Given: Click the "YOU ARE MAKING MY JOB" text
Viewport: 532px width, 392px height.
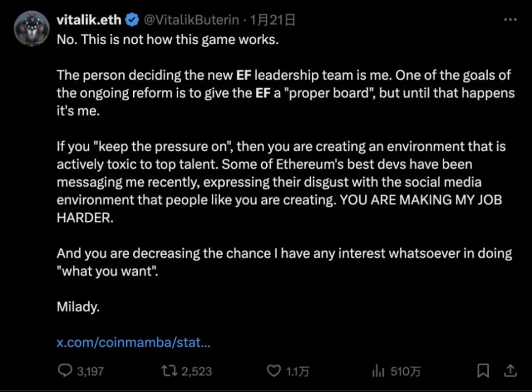Looking at the screenshot, I should click(x=421, y=200).
